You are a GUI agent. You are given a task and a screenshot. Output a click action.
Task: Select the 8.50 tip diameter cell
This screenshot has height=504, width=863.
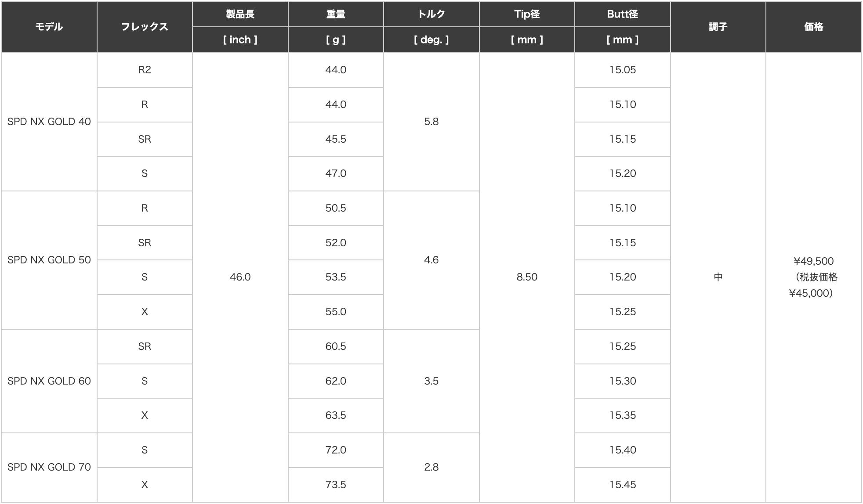[526, 277]
